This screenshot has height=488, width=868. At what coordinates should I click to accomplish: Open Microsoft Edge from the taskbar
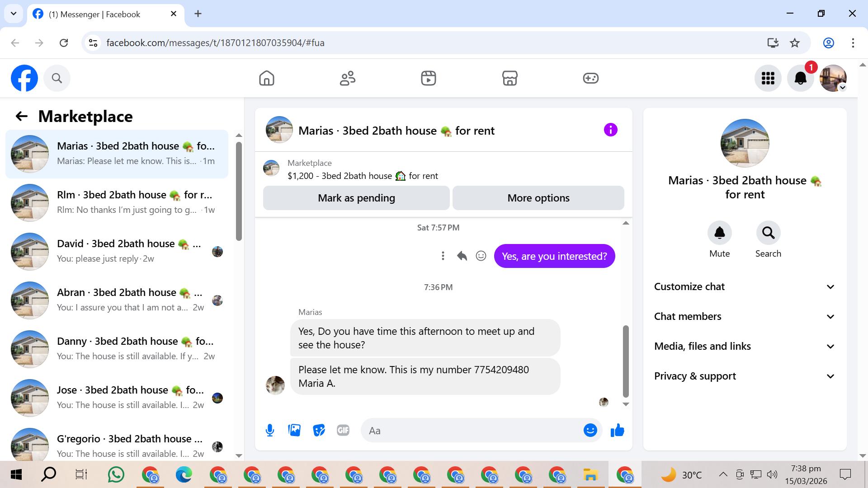[184, 475]
